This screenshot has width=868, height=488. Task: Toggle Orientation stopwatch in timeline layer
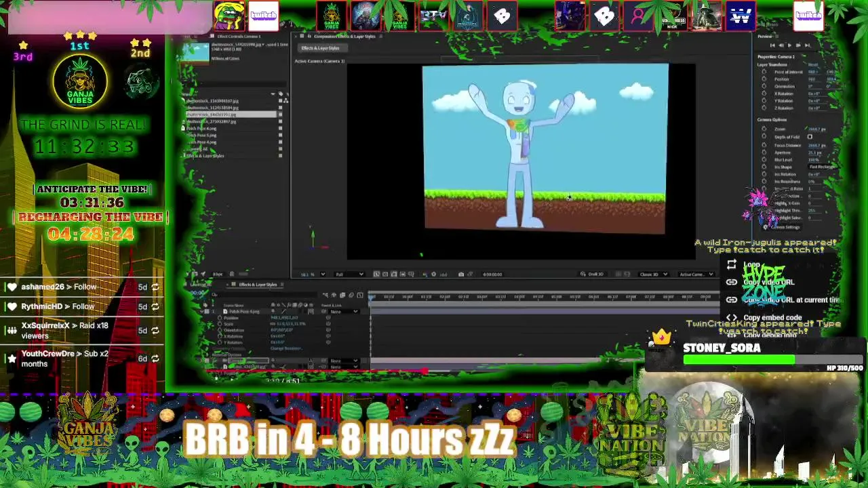click(x=220, y=330)
